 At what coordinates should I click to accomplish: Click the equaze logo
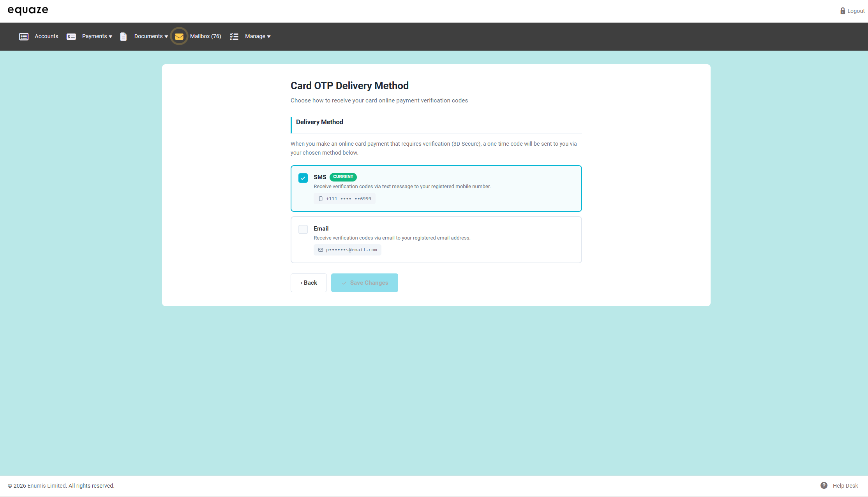(28, 10)
